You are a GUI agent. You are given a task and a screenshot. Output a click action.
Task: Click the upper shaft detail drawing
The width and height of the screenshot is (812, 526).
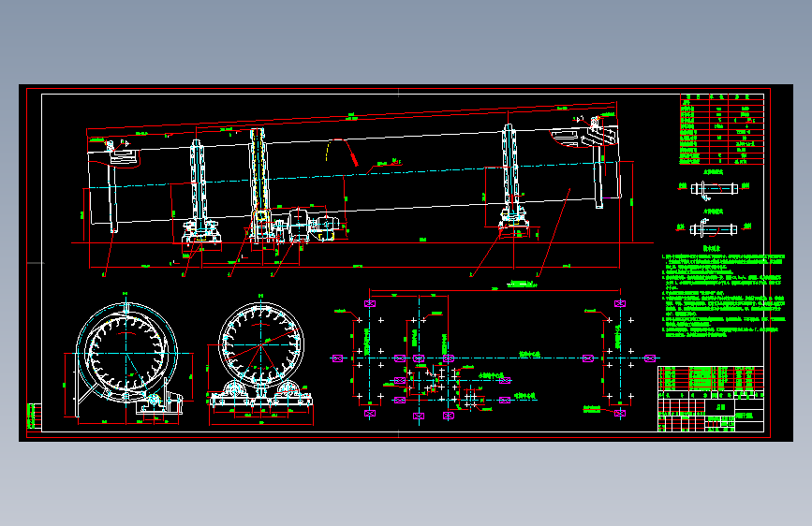tap(714, 188)
